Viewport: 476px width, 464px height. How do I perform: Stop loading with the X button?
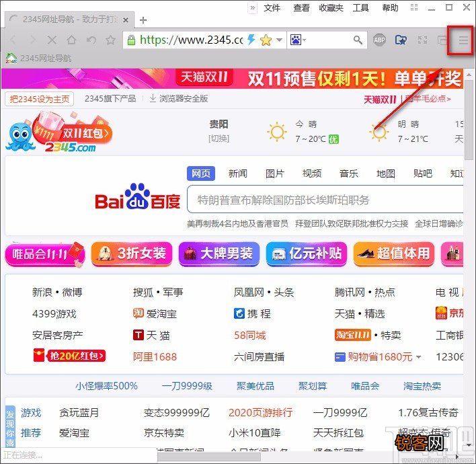(52, 40)
